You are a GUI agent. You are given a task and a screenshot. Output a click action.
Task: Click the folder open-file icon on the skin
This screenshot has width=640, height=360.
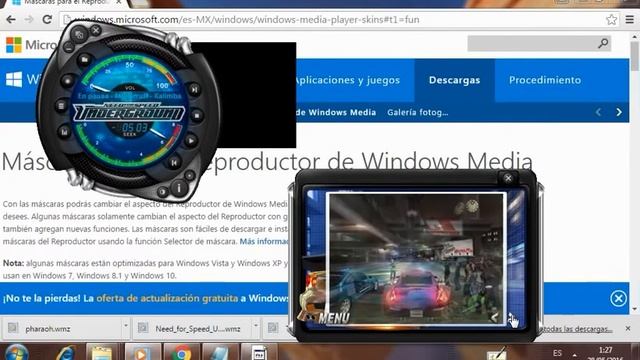pyautogui.click(x=84, y=60)
